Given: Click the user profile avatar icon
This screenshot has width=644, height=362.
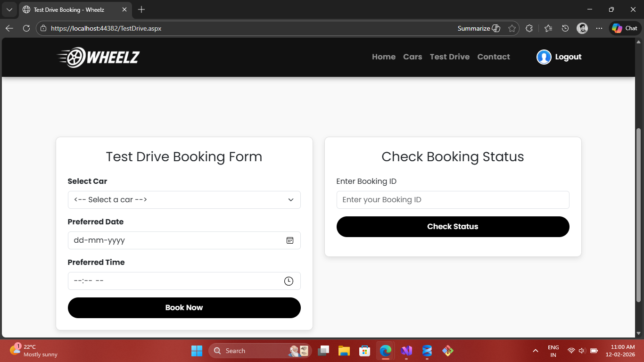Looking at the screenshot, I should (544, 57).
